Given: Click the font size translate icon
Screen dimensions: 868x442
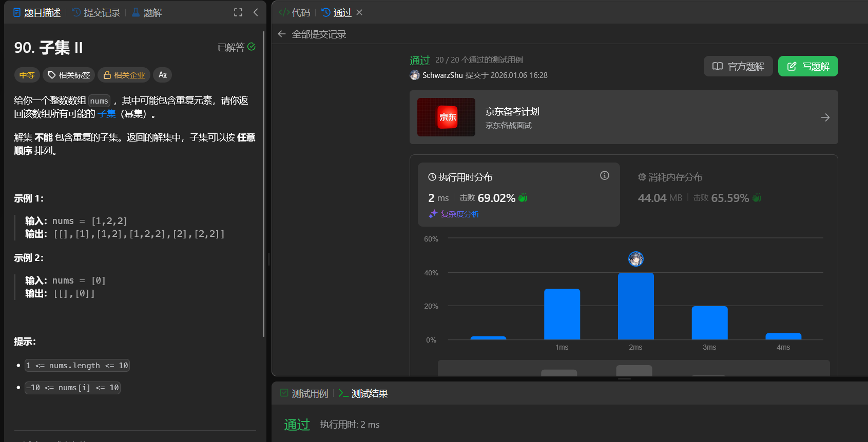Looking at the screenshot, I should pyautogui.click(x=163, y=75).
